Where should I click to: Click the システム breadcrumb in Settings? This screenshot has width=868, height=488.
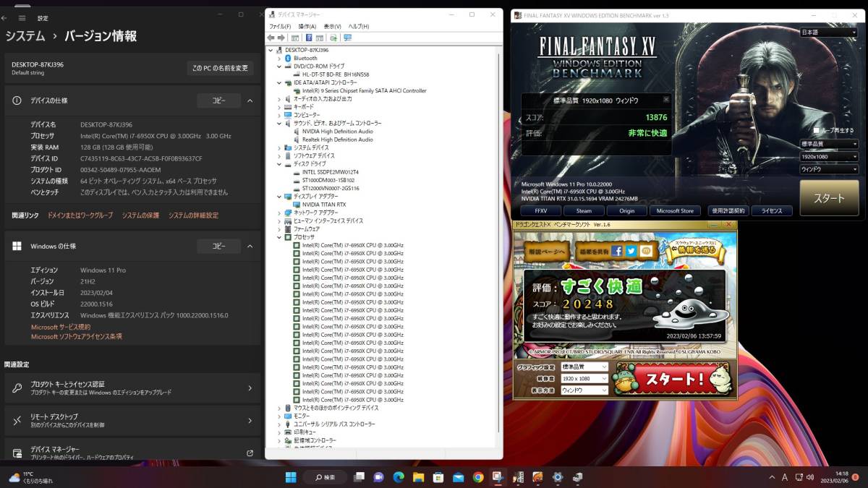(x=25, y=35)
